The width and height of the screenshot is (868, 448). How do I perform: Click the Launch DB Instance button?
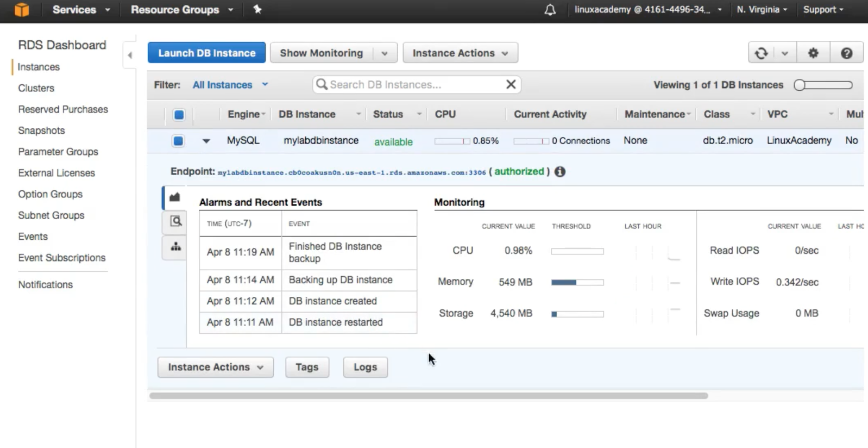(x=206, y=53)
